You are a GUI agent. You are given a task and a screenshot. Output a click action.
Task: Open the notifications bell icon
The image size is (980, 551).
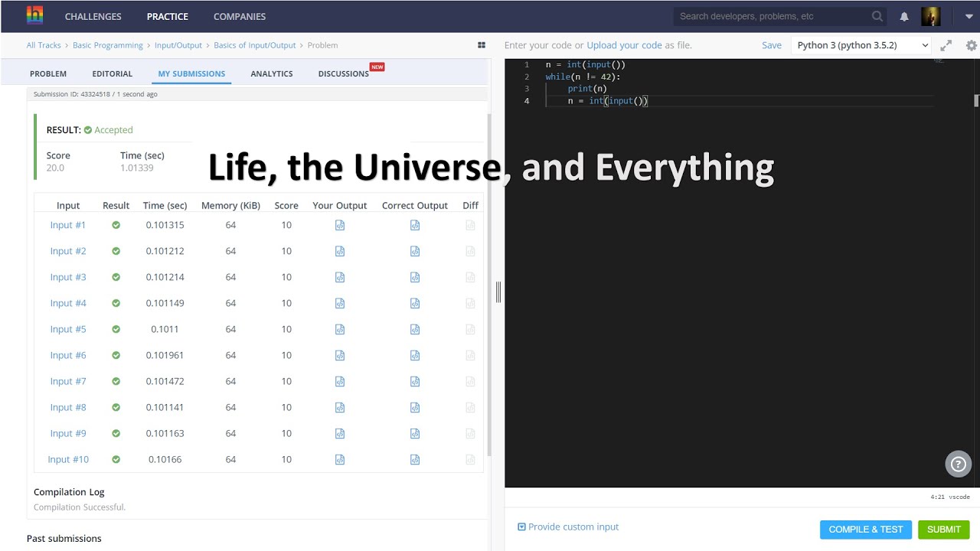pyautogui.click(x=904, y=16)
